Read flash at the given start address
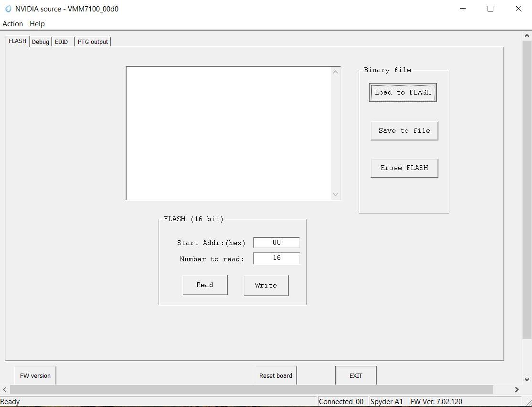 click(x=204, y=285)
